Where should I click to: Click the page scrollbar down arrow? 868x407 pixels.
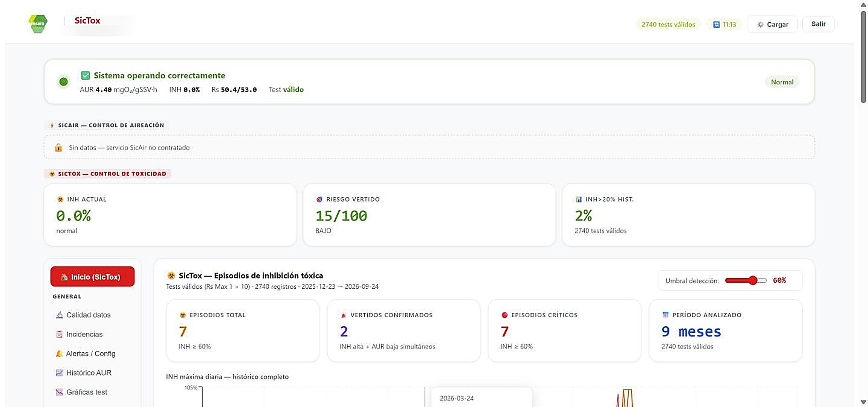(x=863, y=402)
